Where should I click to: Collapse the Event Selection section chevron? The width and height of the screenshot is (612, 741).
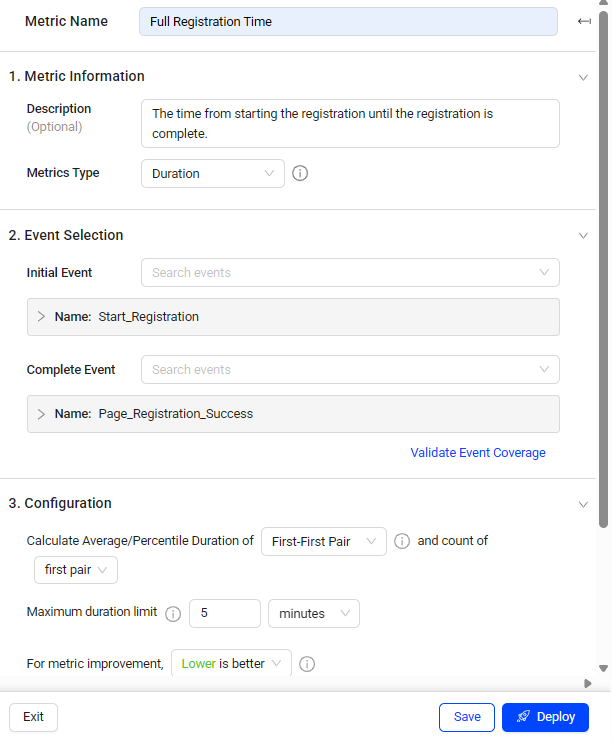[x=584, y=236]
